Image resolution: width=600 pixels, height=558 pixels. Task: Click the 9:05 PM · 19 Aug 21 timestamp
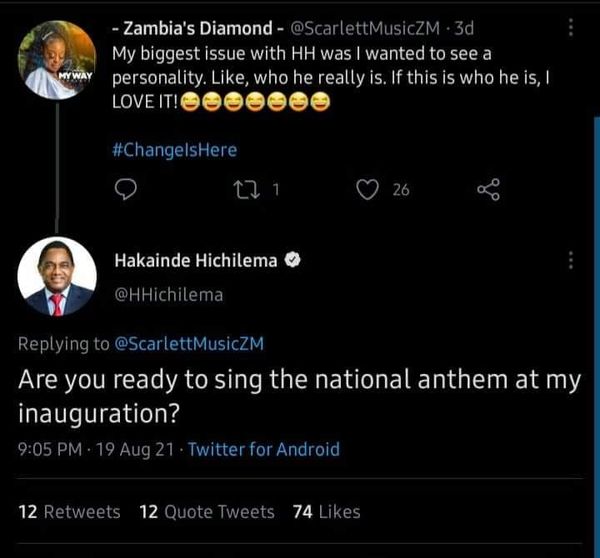(x=94, y=449)
